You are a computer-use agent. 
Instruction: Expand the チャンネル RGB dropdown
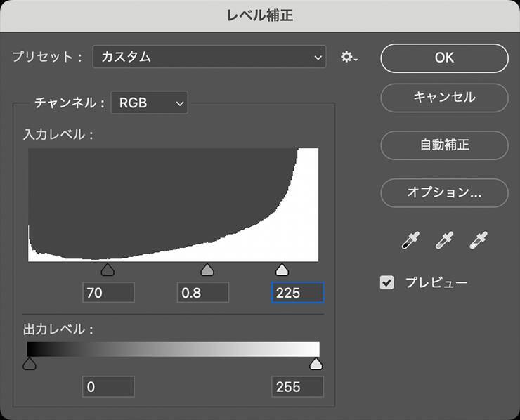tap(150, 103)
